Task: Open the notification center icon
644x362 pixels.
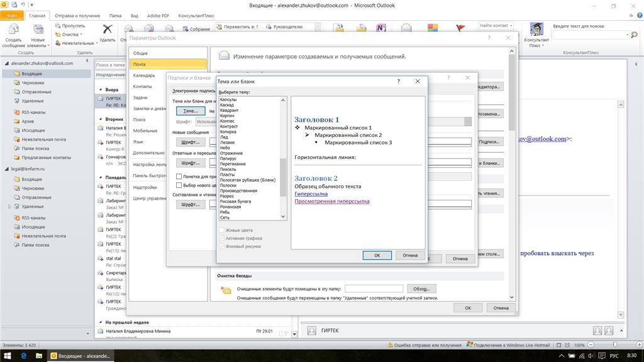Action: 602,356
